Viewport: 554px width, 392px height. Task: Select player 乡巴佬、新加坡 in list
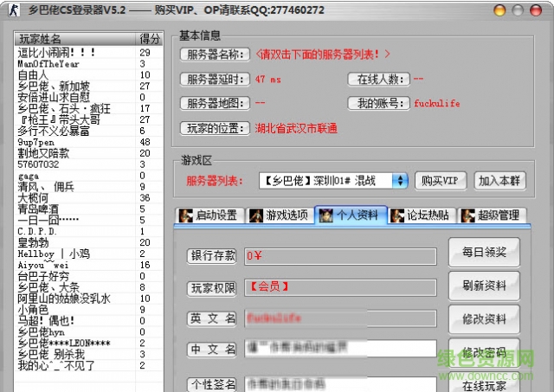coord(88,87)
